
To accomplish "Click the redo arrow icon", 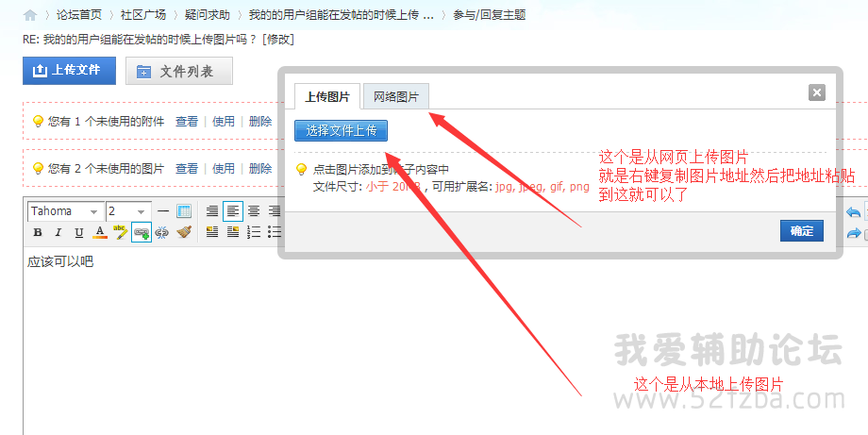I will coord(853,234).
